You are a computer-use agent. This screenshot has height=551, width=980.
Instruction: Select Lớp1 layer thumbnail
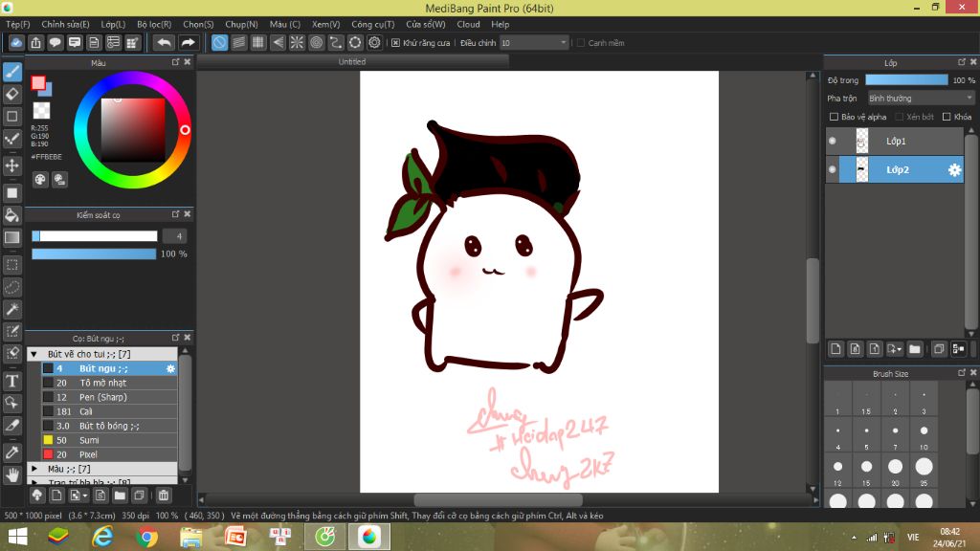[x=862, y=142]
